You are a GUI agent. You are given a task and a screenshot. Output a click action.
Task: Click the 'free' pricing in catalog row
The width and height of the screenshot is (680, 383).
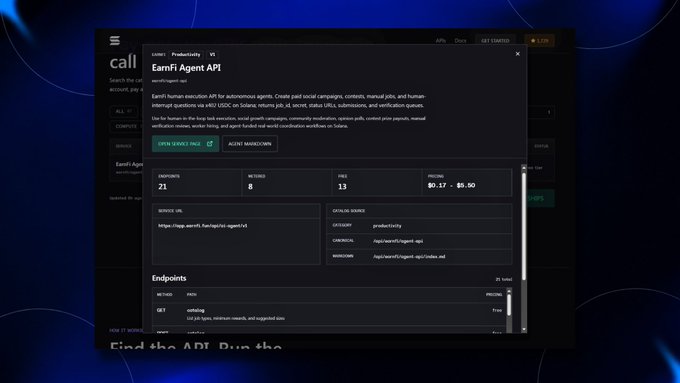497,310
